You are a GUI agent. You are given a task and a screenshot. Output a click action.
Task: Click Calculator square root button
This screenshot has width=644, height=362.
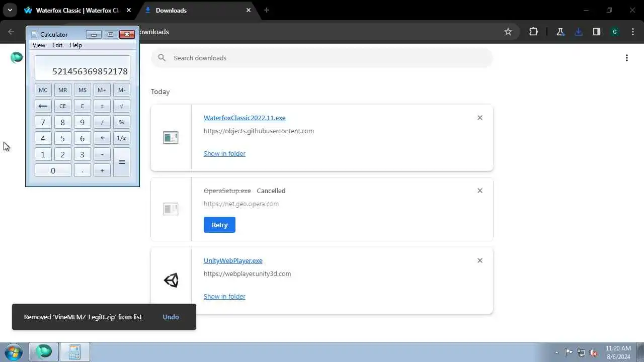[x=121, y=106]
